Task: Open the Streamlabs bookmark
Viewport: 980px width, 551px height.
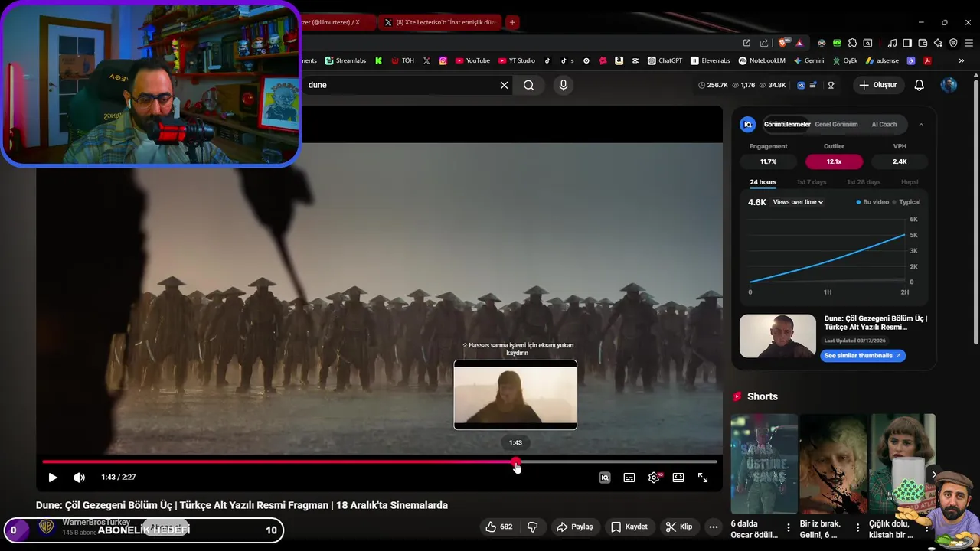Action: [345, 60]
